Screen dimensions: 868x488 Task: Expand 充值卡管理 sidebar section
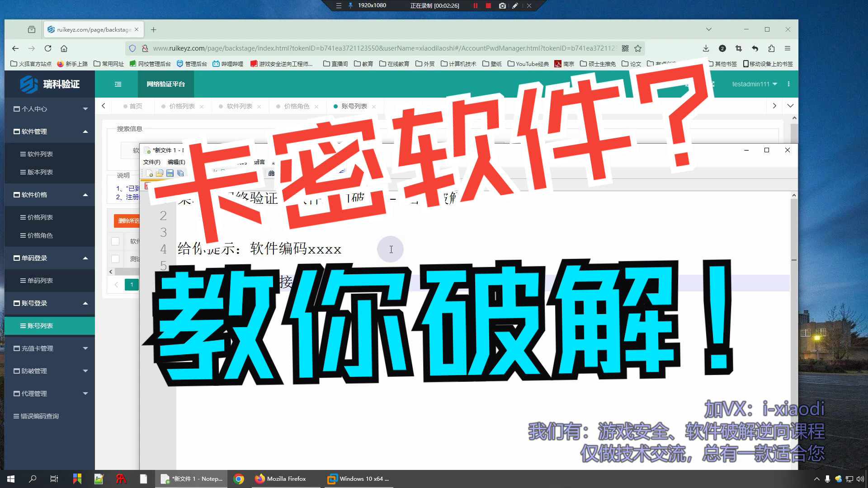(x=50, y=348)
